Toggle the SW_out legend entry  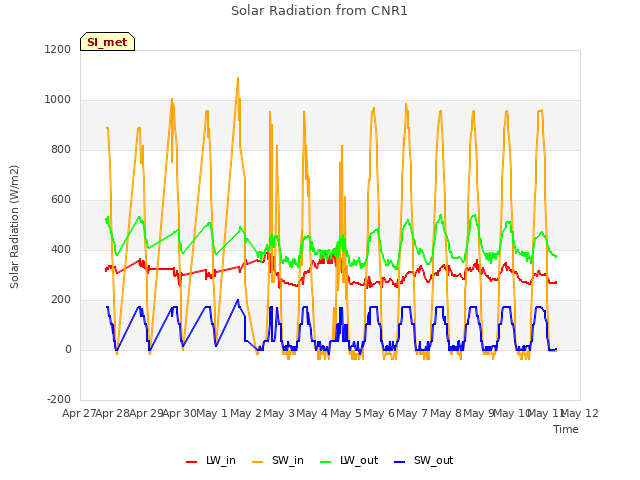pyautogui.click(x=424, y=460)
